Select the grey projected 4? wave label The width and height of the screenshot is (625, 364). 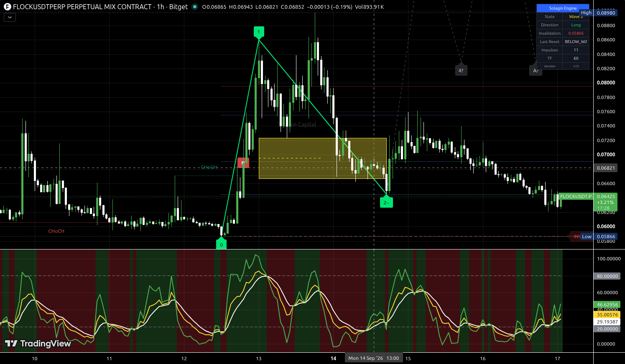click(461, 70)
